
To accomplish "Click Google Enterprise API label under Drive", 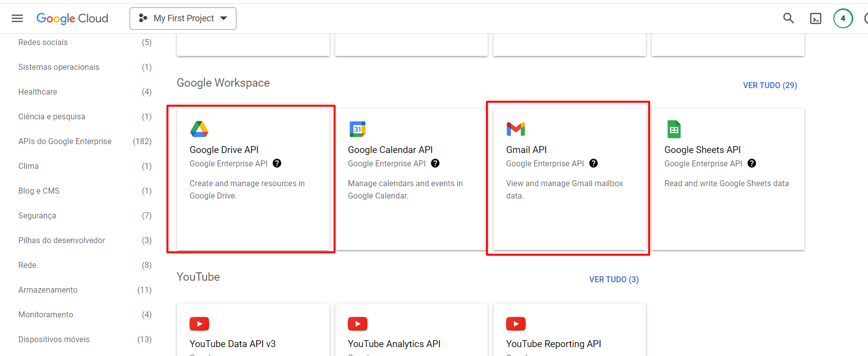I will point(228,163).
